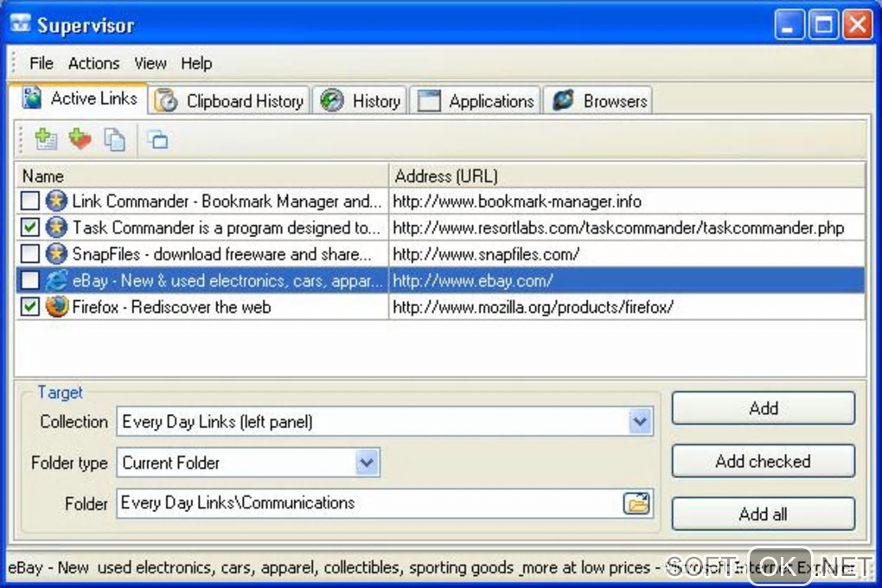Switch to the Active Links tab

click(78, 99)
